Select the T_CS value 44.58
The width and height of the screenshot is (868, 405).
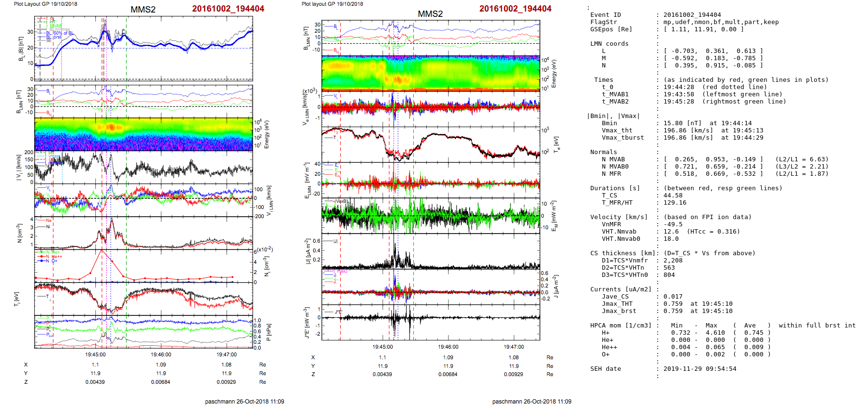pos(673,196)
